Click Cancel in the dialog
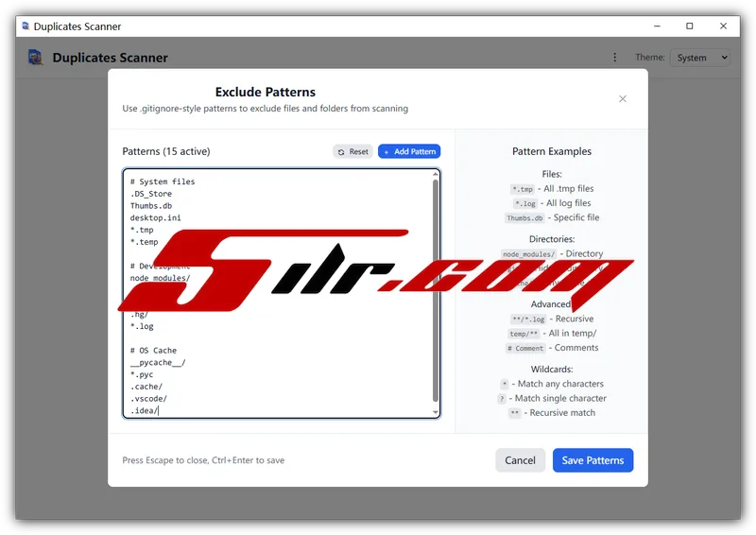 (521, 460)
